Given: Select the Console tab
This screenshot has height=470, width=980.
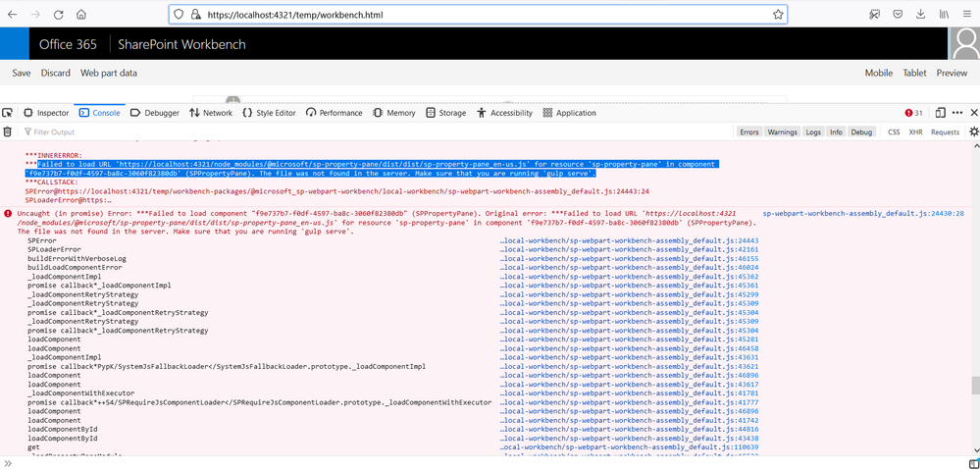Looking at the screenshot, I should (x=99, y=113).
